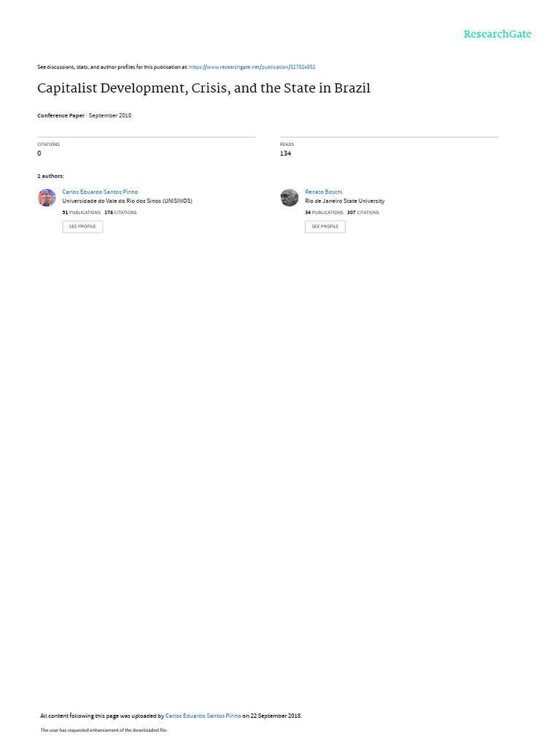
Task: Open the researchgate.net publication URL link
Action: click(x=252, y=67)
